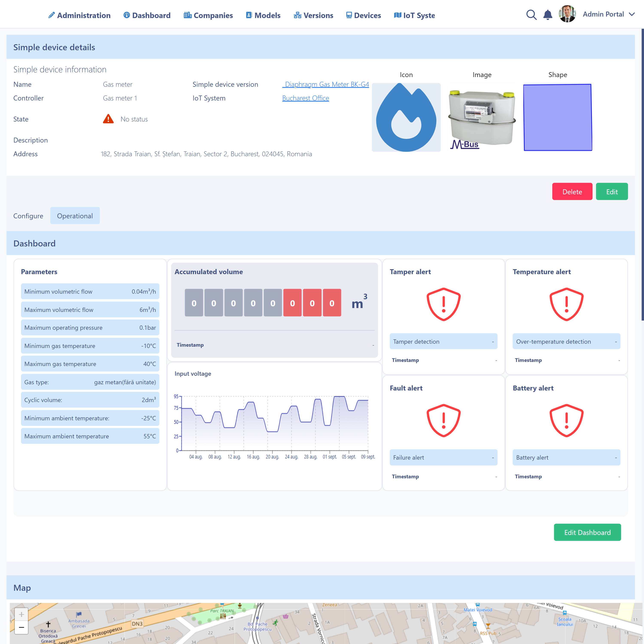Click the blue flame device icon

click(406, 117)
